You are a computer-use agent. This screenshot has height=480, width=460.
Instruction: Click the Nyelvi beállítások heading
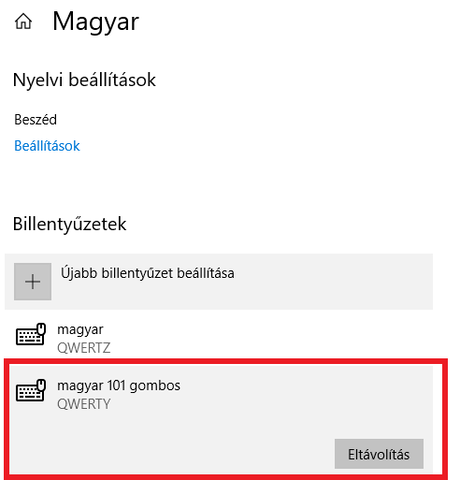tap(84, 80)
